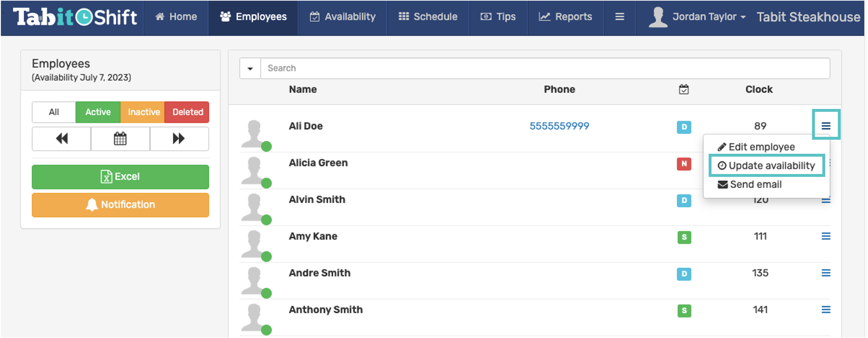
Task: Open the calendar date picker icon
Action: (120, 138)
